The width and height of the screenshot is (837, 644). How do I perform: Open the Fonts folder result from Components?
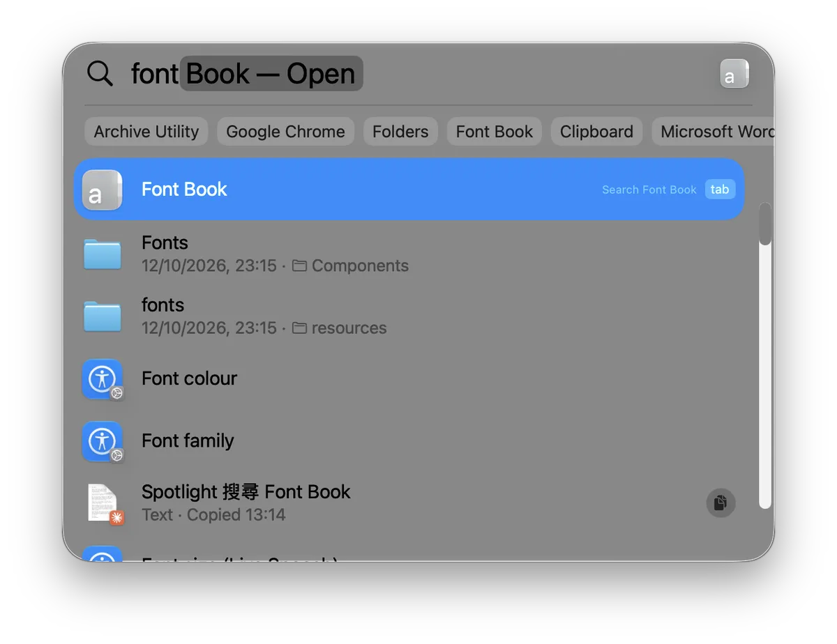coord(409,254)
